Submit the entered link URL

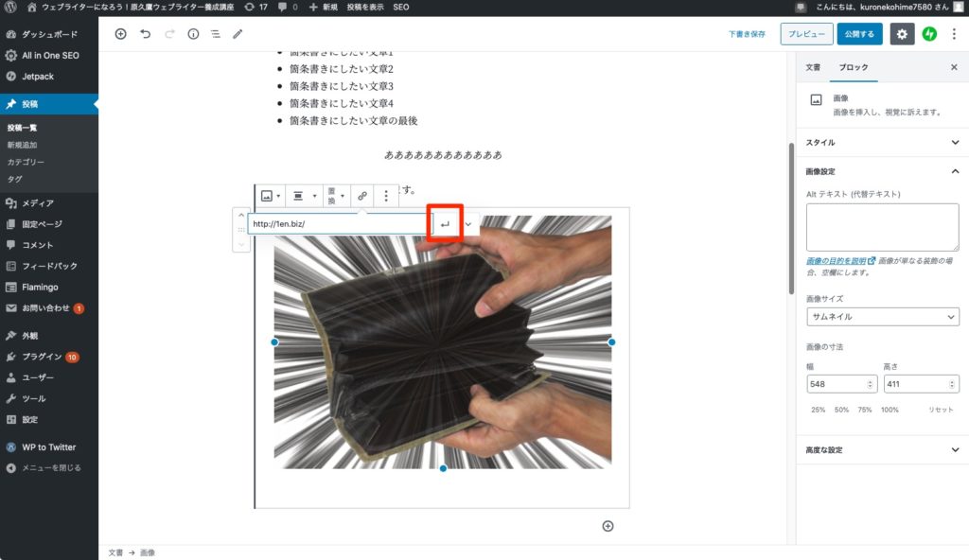pos(445,224)
